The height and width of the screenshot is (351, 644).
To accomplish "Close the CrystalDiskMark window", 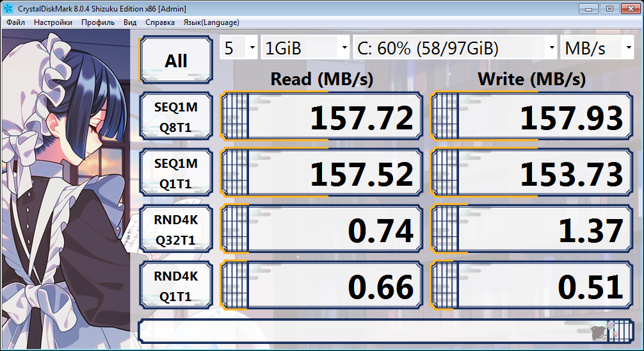I will [631, 8].
